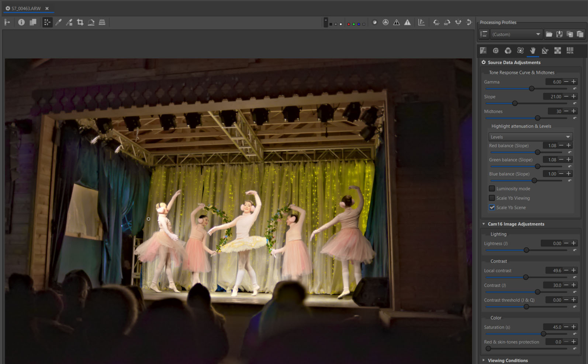Toggle the clipped highlights warning indicator
Image resolution: width=588 pixels, height=364 pixels.
coord(407,22)
